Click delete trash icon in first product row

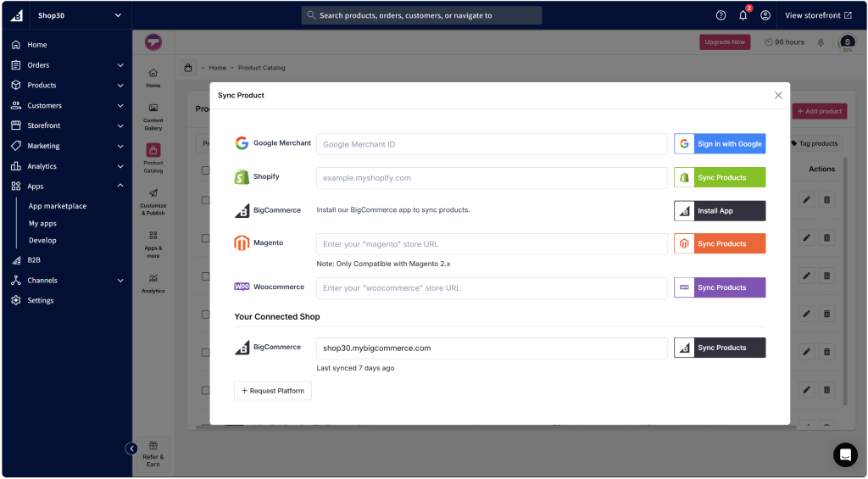[x=827, y=200]
